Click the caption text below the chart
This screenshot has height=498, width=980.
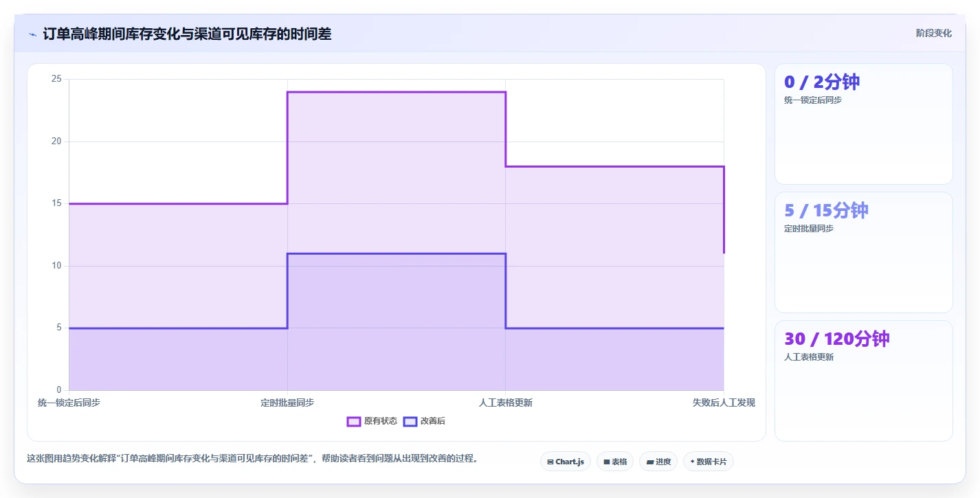[252, 458]
